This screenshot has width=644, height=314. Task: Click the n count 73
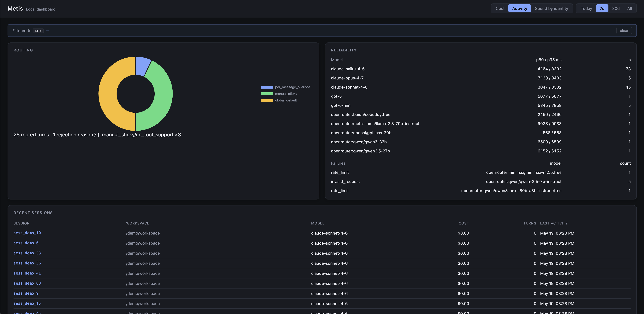point(628,69)
